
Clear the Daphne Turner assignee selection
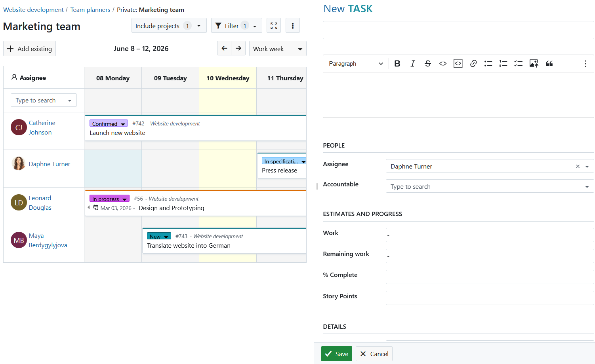pos(578,167)
